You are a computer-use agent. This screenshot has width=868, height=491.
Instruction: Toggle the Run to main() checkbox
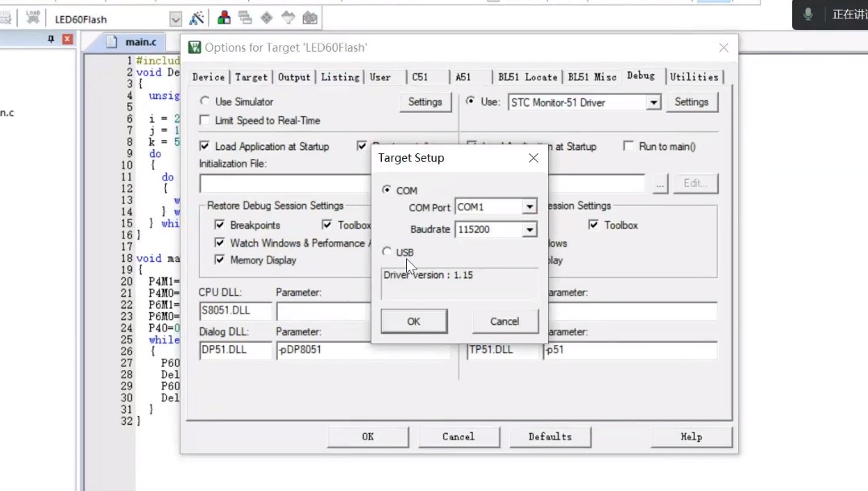[628, 146]
